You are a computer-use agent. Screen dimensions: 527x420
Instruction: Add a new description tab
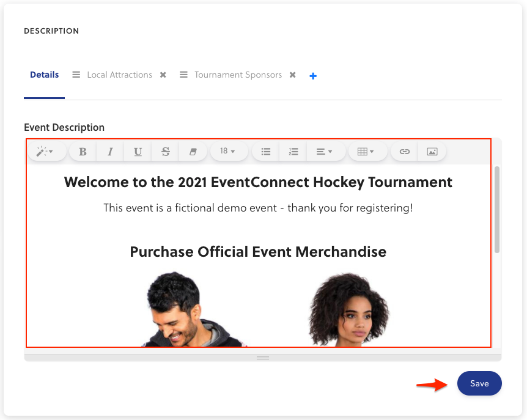pos(313,76)
